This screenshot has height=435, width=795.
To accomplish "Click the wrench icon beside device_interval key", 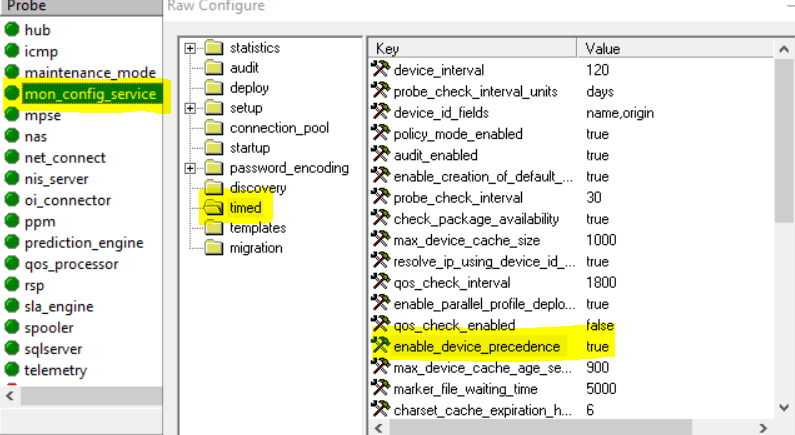I will coord(380,70).
